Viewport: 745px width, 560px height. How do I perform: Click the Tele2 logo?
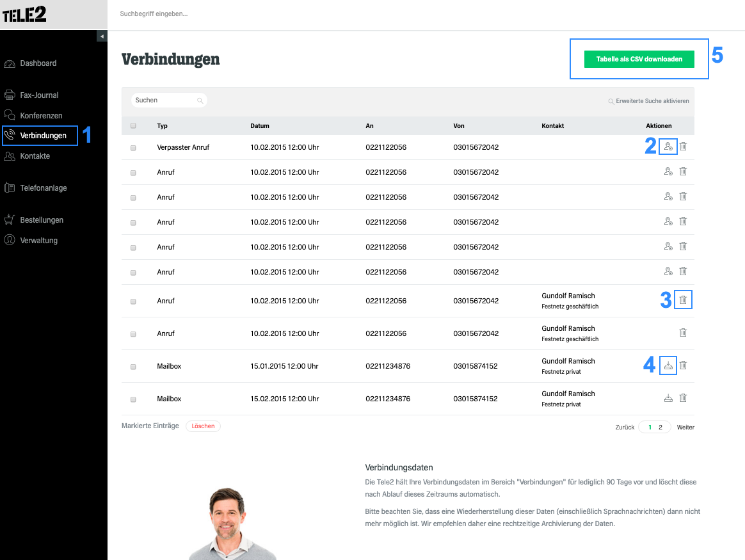click(24, 14)
